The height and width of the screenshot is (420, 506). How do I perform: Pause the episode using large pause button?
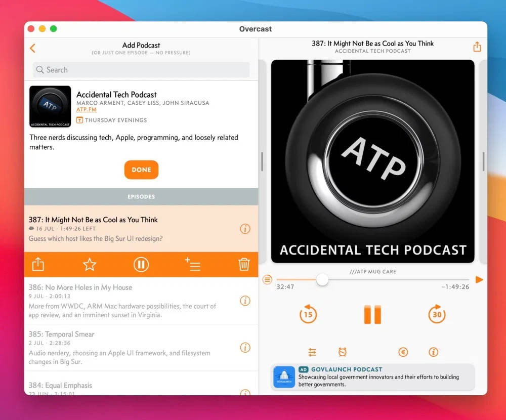coord(372,315)
